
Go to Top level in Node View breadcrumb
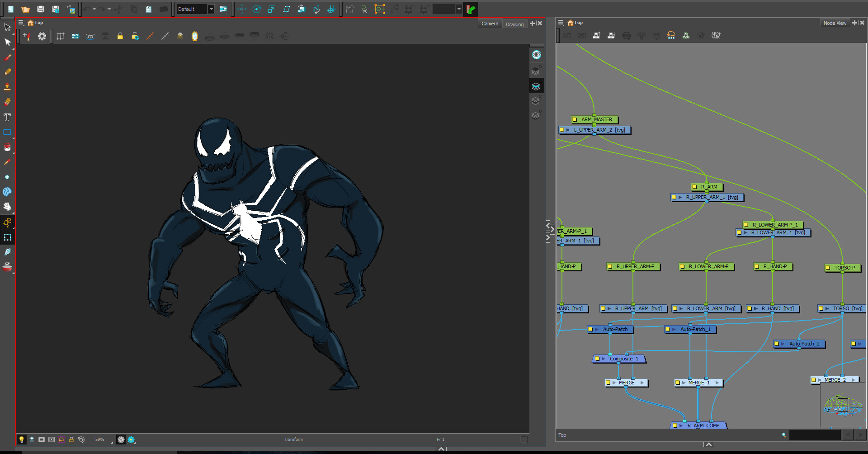(x=575, y=23)
